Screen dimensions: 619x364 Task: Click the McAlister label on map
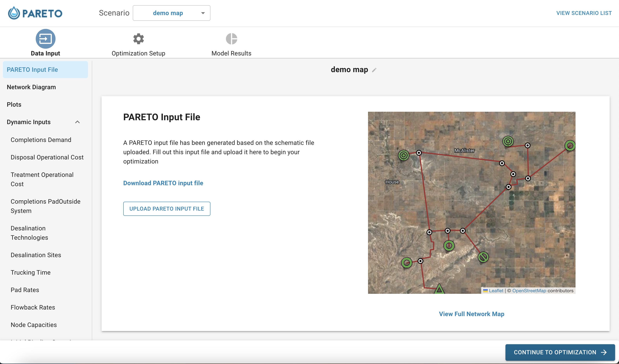coord(464,150)
